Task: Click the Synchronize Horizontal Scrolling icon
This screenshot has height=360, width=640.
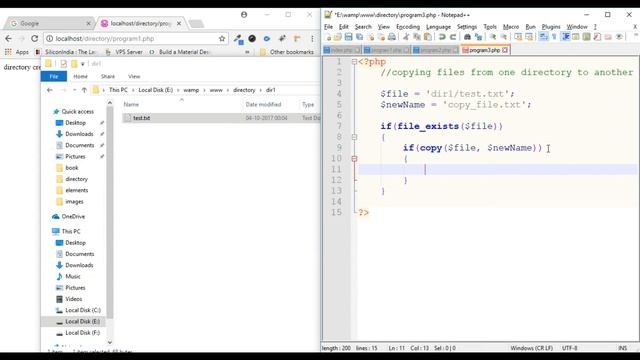Action: [x=529, y=37]
